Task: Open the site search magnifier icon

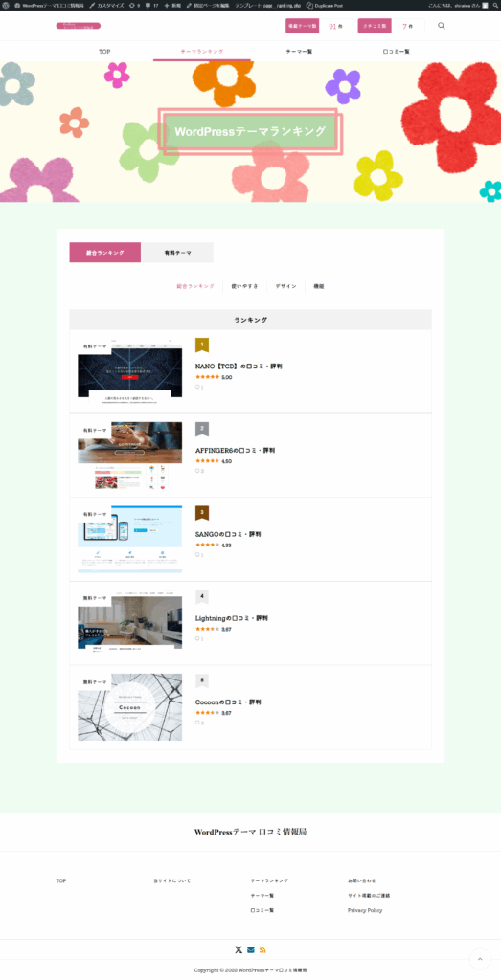Action: pyautogui.click(x=442, y=26)
